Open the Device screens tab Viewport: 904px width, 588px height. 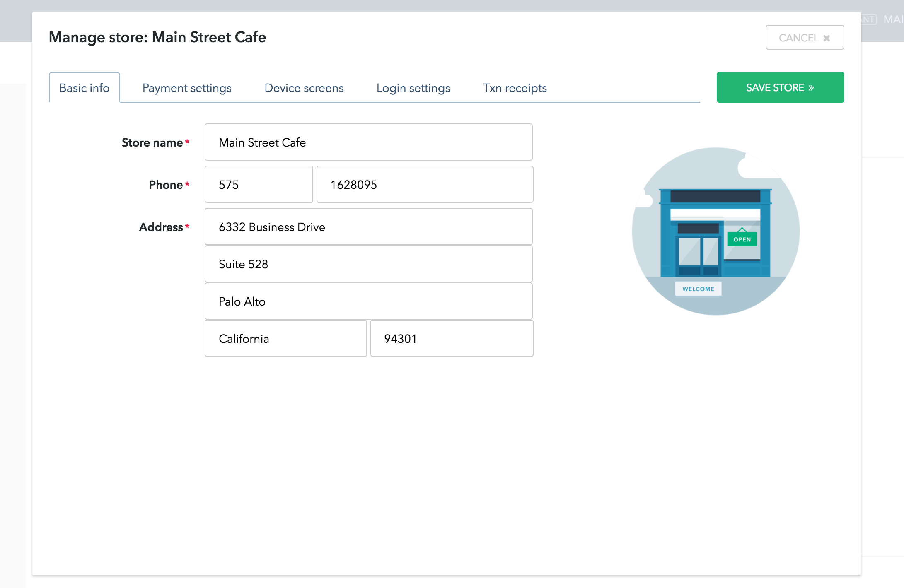point(304,88)
